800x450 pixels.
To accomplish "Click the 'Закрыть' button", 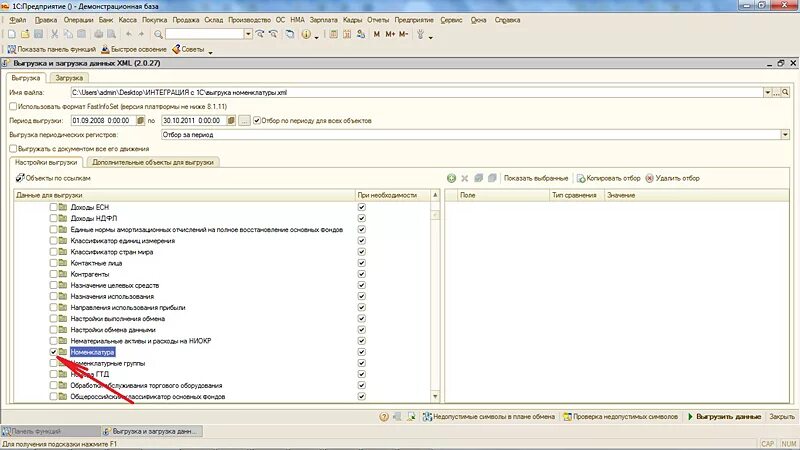I will pos(782,417).
